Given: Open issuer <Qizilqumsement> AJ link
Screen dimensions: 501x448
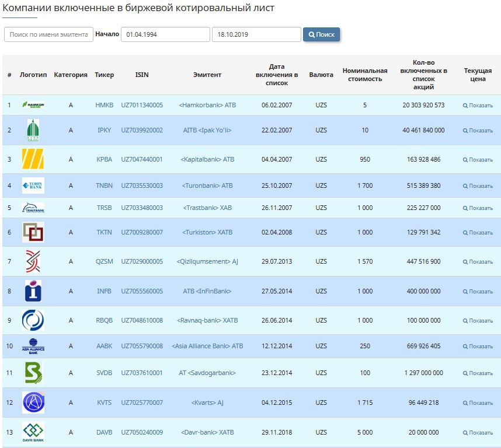Looking at the screenshot, I should pyautogui.click(x=207, y=261).
